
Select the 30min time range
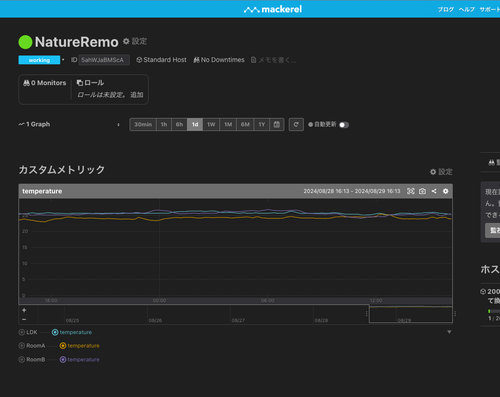point(143,124)
